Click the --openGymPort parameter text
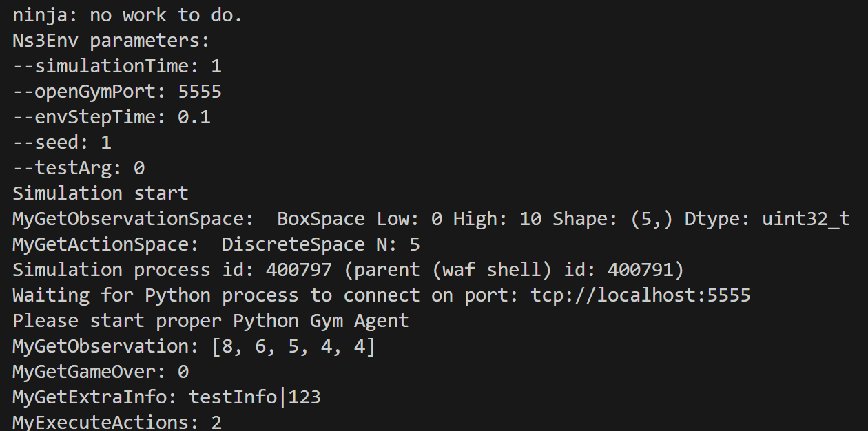This screenshot has height=431, width=868. [x=116, y=92]
